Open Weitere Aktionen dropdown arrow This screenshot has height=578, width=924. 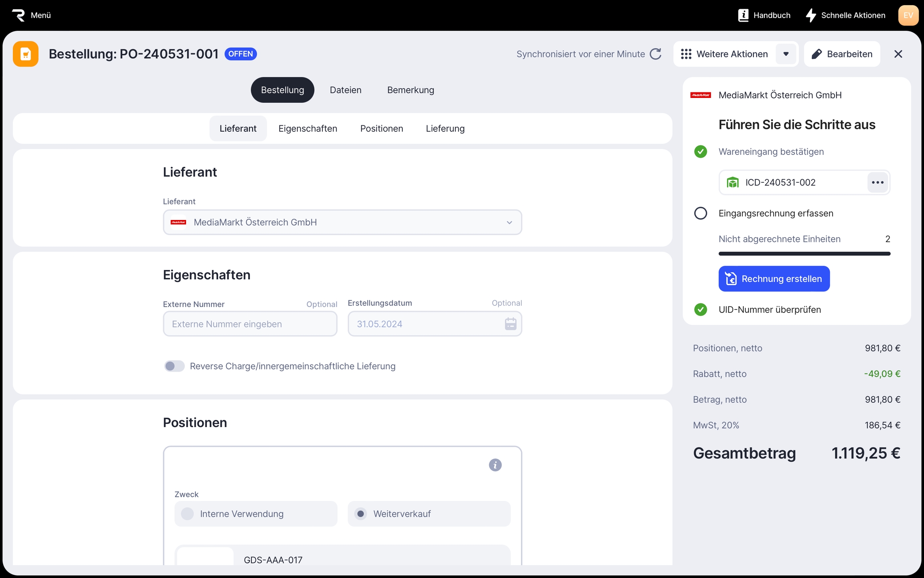pos(786,54)
